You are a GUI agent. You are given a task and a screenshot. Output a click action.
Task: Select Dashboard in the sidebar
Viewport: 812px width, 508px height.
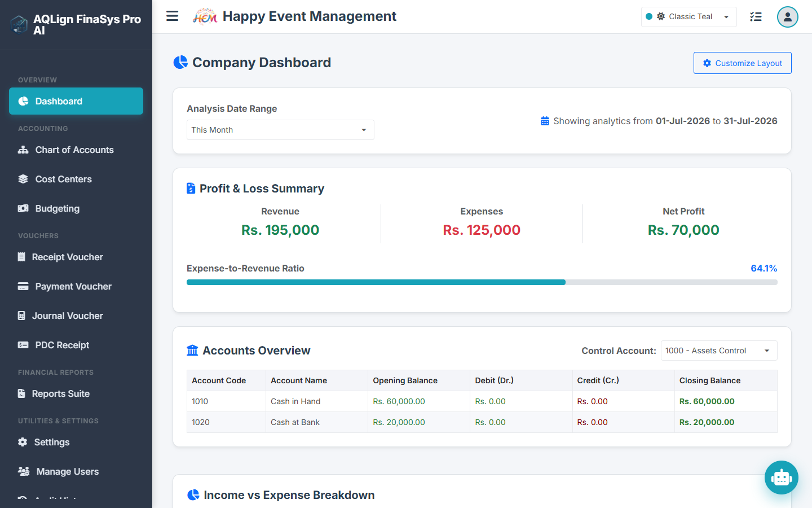click(x=76, y=101)
